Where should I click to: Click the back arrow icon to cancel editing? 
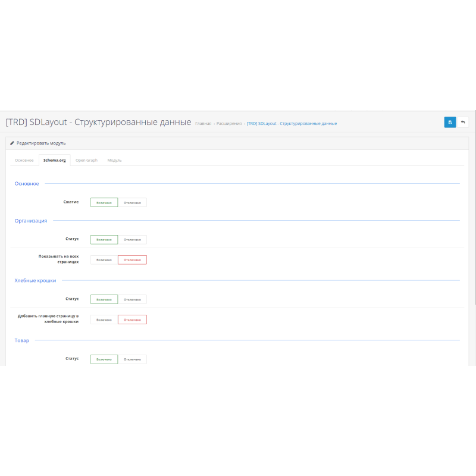click(x=464, y=122)
